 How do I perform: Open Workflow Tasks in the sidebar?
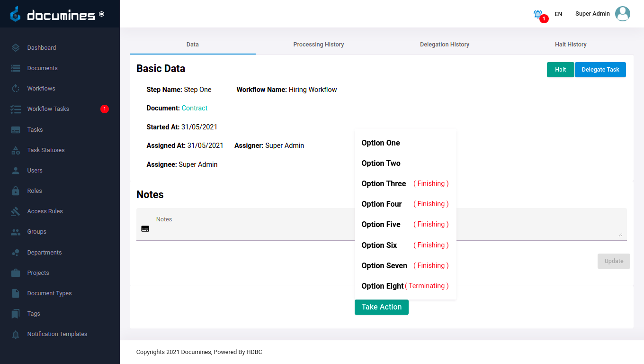(48, 109)
